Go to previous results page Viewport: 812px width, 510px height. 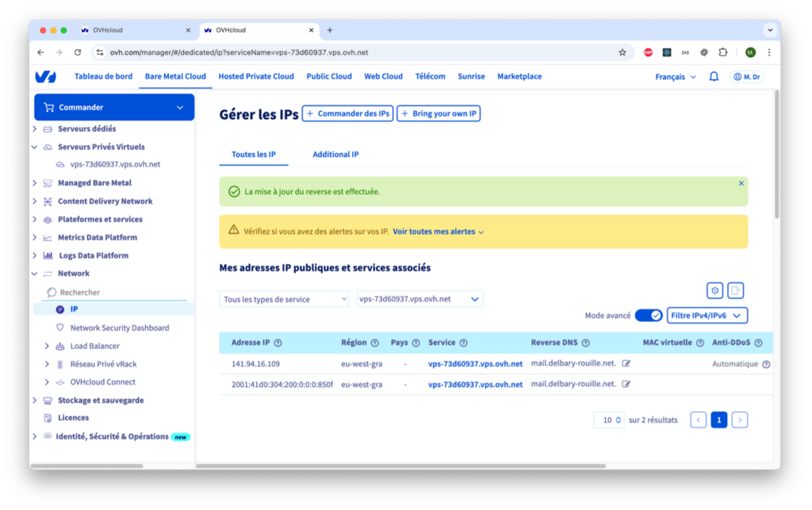tap(698, 420)
